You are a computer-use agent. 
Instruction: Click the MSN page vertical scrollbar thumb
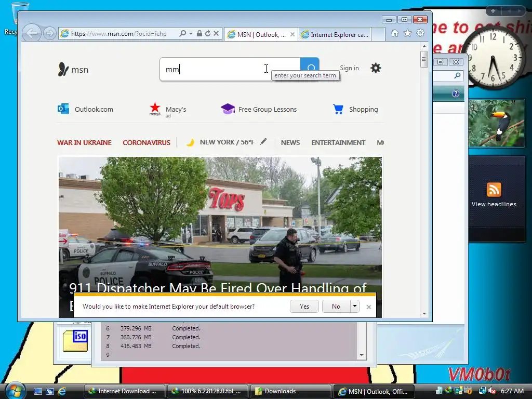click(424, 59)
